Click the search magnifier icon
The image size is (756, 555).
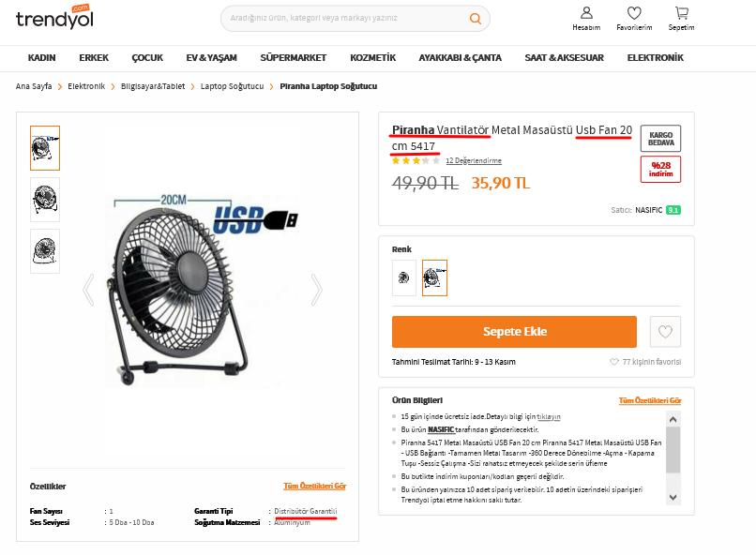pyautogui.click(x=475, y=19)
